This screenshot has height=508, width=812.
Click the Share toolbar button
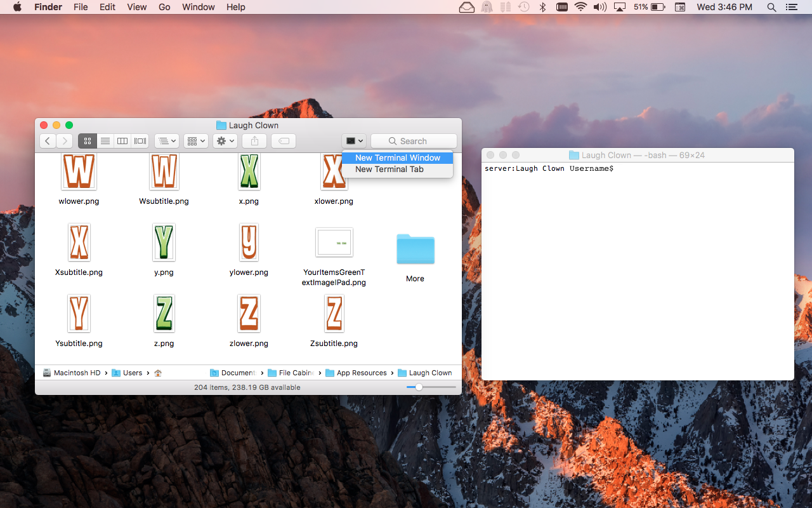pos(254,141)
